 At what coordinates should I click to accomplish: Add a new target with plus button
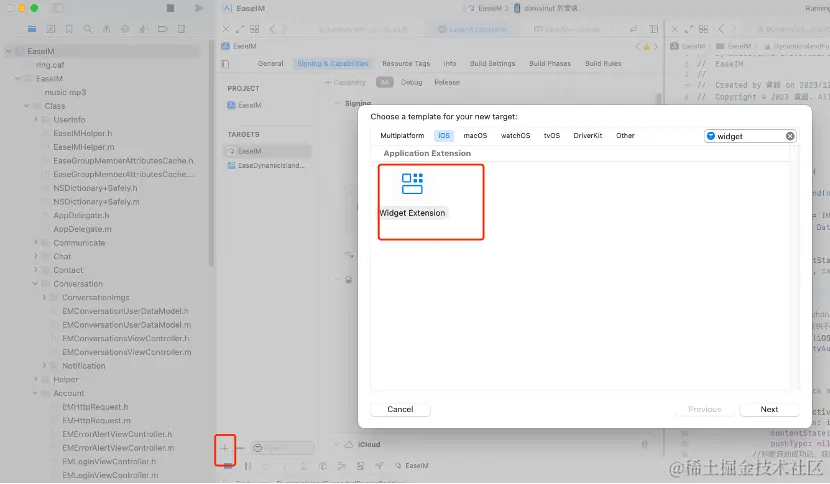(224, 449)
